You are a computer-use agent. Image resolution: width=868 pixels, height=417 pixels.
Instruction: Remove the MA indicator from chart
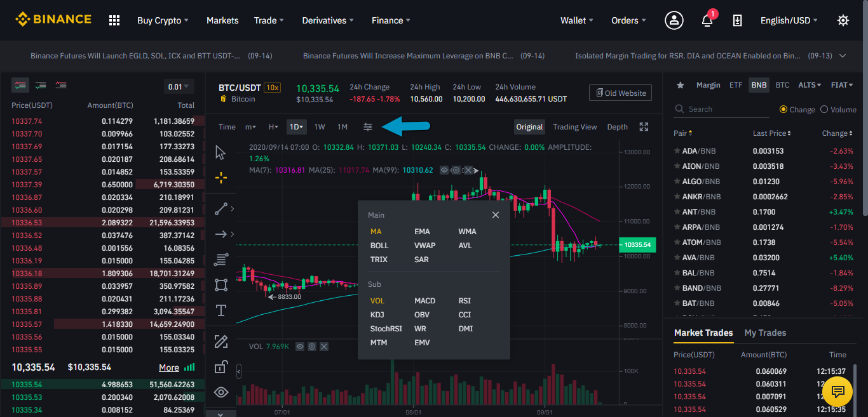tap(468, 170)
